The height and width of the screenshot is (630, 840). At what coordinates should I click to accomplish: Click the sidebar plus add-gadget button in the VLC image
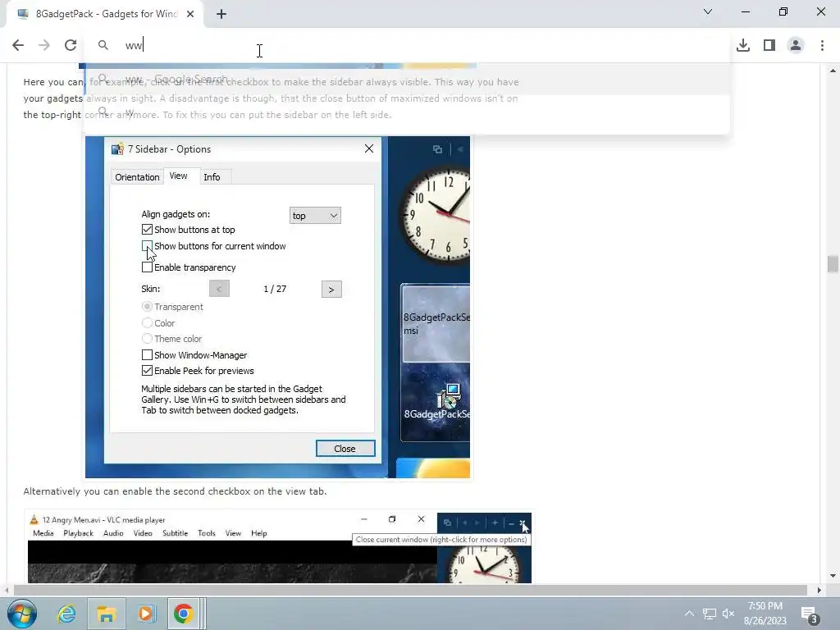[x=495, y=523]
